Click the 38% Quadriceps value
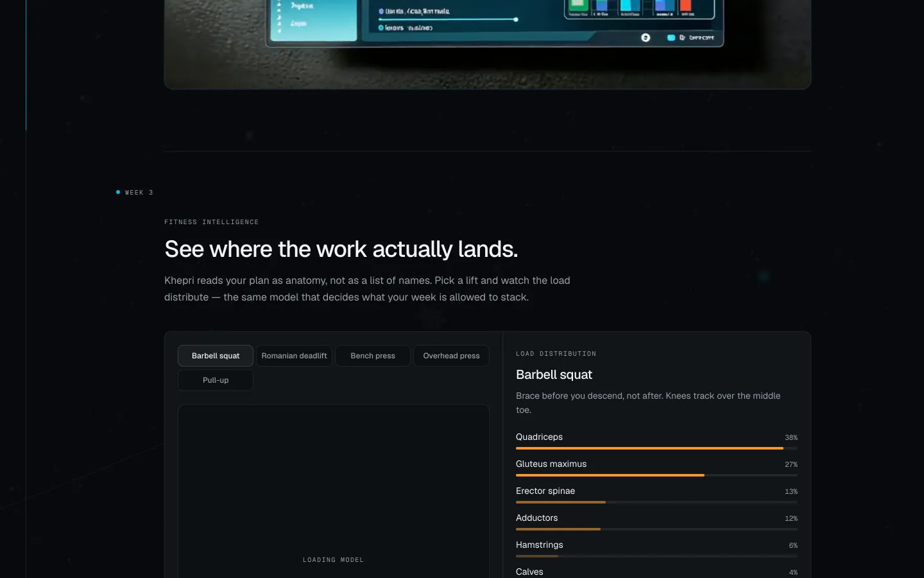Image resolution: width=924 pixels, height=578 pixels. tap(791, 437)
